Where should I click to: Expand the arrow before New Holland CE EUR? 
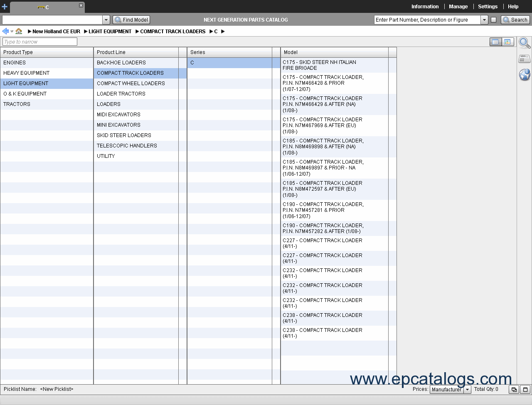[30, 32]
